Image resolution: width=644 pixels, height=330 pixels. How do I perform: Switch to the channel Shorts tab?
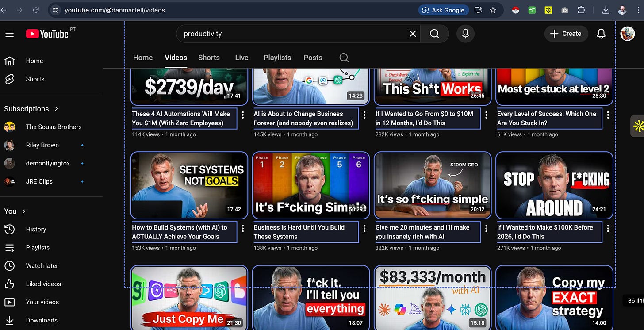[x=209, y=58]
